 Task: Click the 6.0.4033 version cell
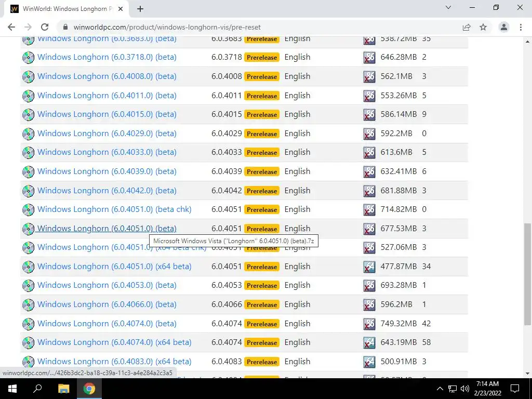227,152
